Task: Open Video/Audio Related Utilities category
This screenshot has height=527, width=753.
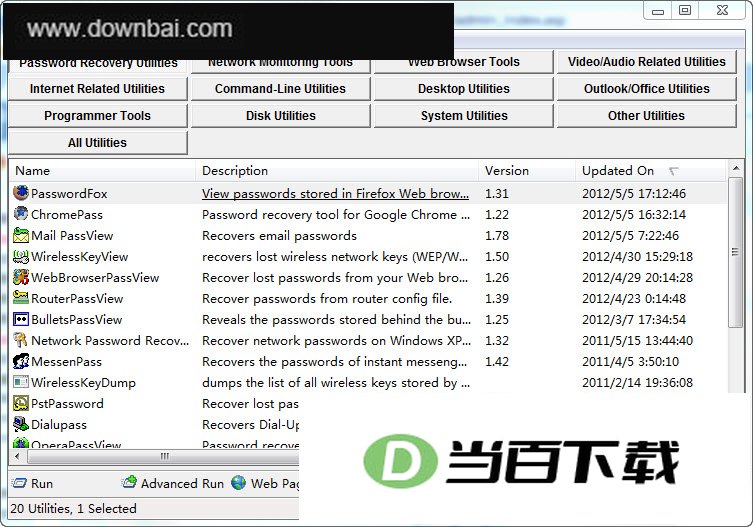Action: pyautogui.click(x=646, y=62)
